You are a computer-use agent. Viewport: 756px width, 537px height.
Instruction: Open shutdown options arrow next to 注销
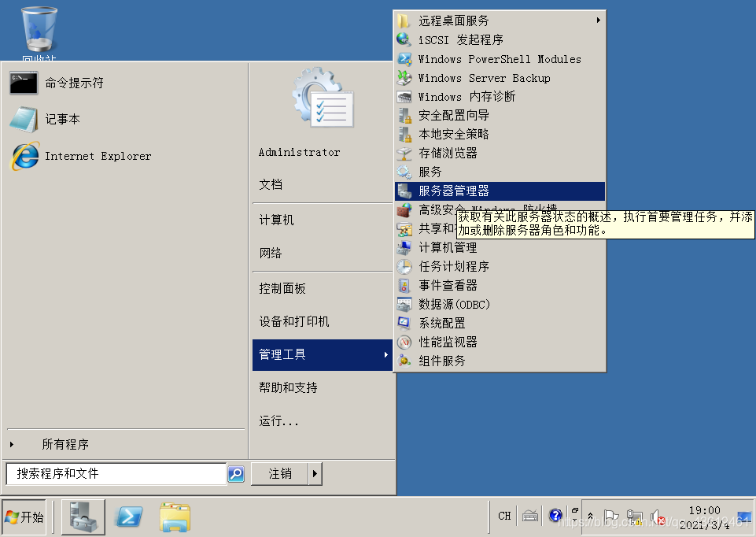click(x=315, y=474)
